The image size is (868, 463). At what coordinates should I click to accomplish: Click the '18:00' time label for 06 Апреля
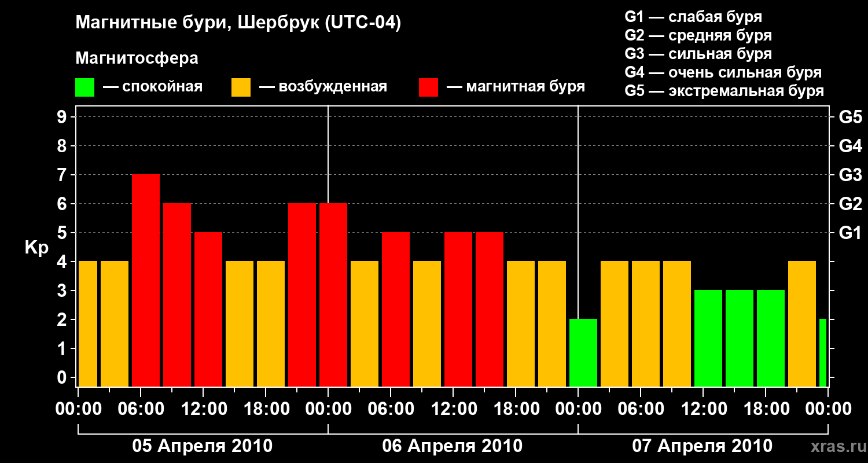click(516, 409)
